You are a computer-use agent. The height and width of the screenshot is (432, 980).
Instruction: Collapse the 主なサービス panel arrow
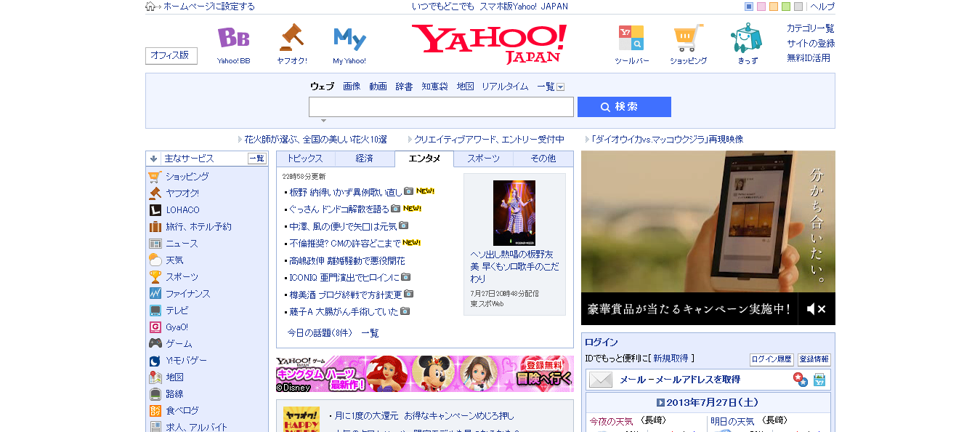tap(153, 159)
